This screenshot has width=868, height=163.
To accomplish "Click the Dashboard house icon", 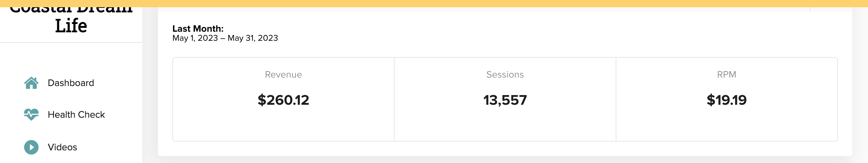I will pyautogui.click(x=31, y=83).
